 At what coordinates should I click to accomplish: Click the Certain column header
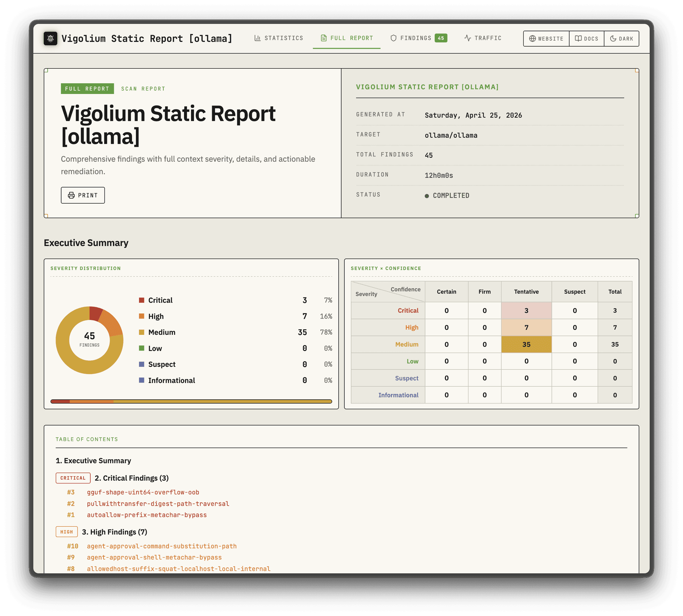(x=446, y=292)
